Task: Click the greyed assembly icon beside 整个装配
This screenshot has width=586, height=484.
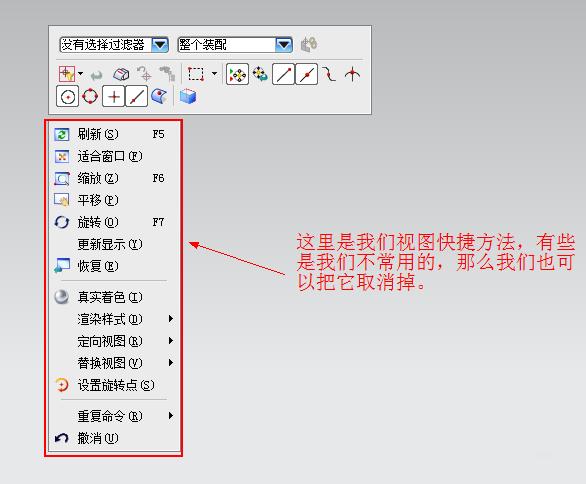Action: [x=309, y=44]
